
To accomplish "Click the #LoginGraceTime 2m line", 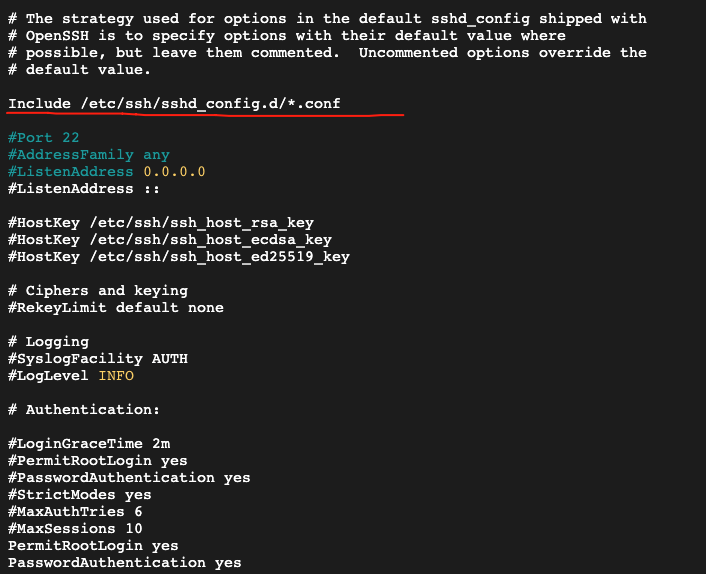I will (89, 444).
